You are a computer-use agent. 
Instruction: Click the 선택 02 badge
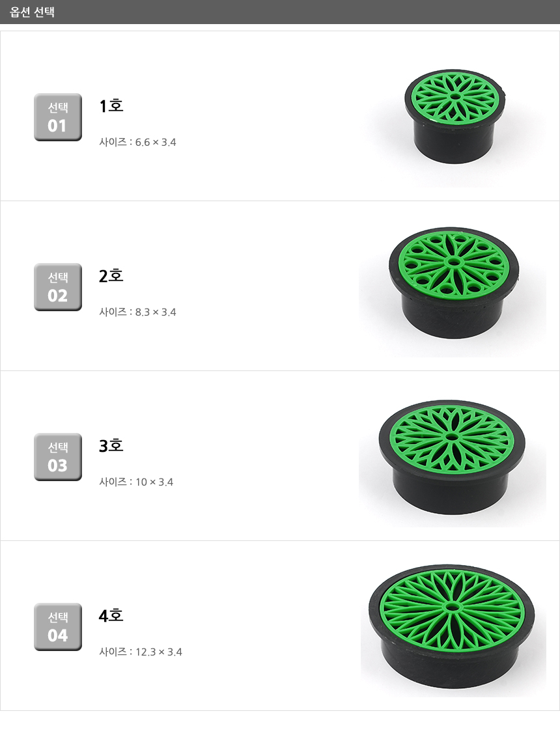click(58, 287)
